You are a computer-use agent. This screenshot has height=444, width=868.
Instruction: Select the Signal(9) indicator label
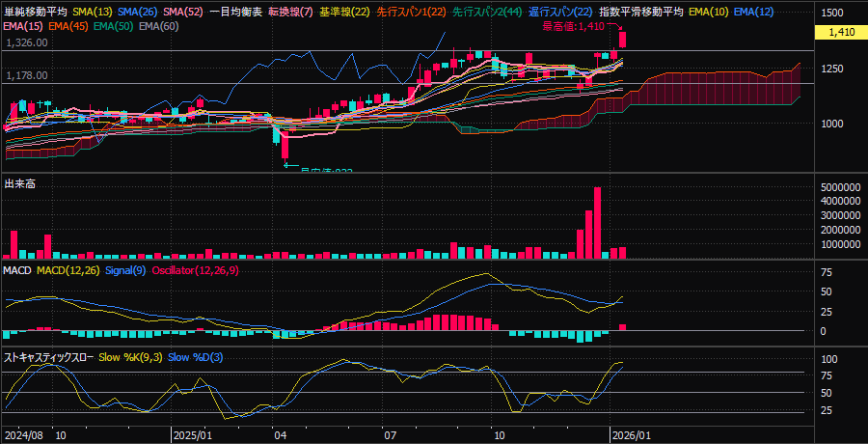pos(125,271)
